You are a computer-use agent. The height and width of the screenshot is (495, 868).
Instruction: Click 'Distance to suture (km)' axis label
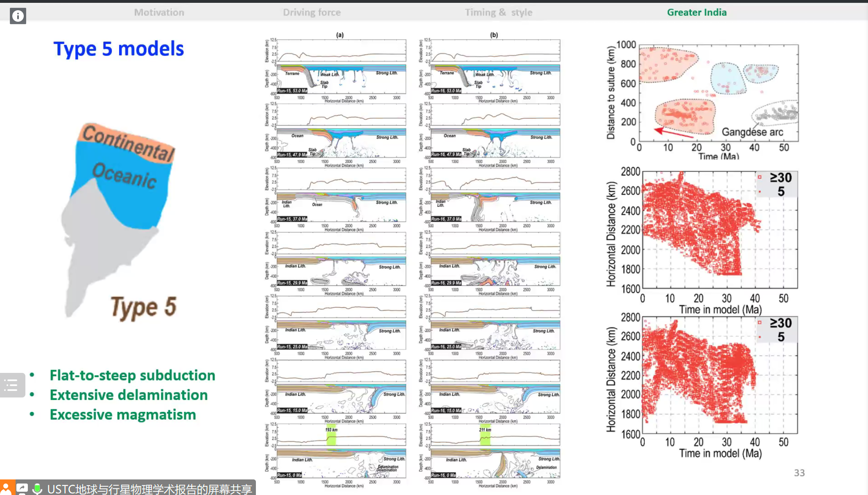(611, 93)
